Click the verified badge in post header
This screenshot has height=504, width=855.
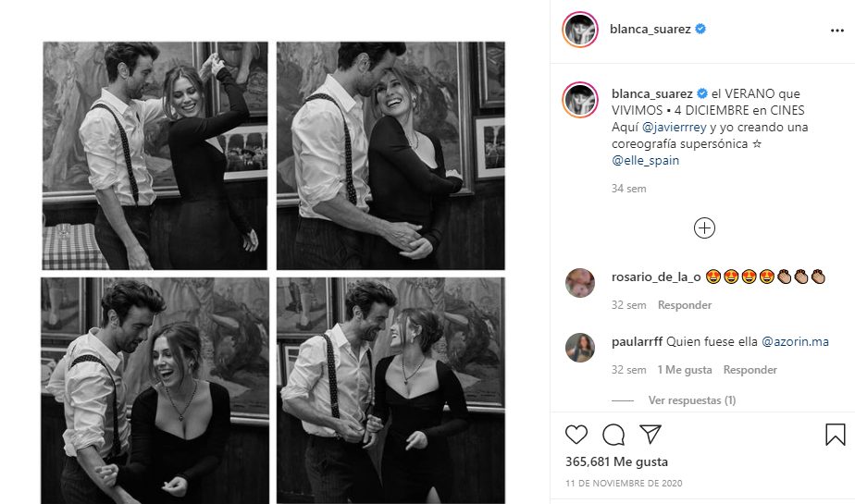tap(700, 30)
